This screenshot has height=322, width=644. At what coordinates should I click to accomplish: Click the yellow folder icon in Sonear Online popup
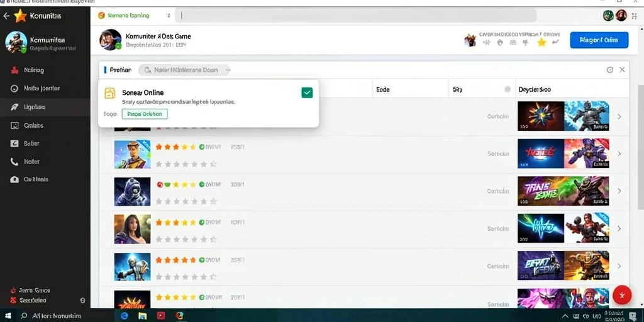(110, 93)
